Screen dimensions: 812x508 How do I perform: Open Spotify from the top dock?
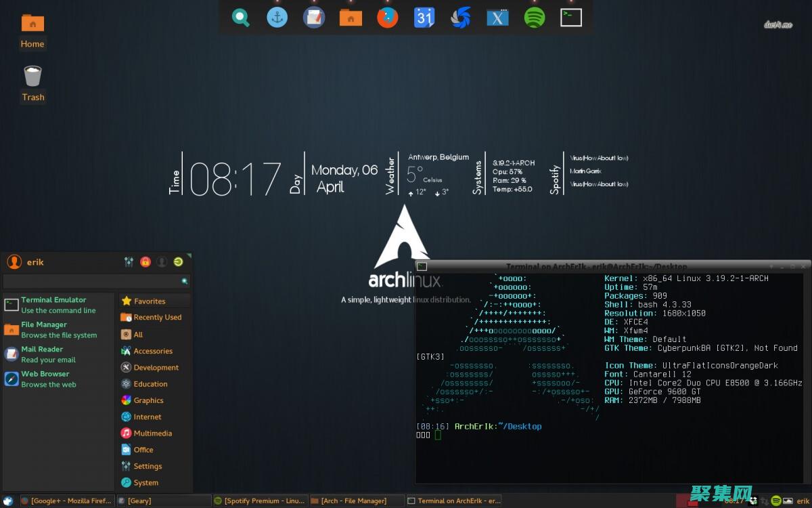click(x=534, y=17)
